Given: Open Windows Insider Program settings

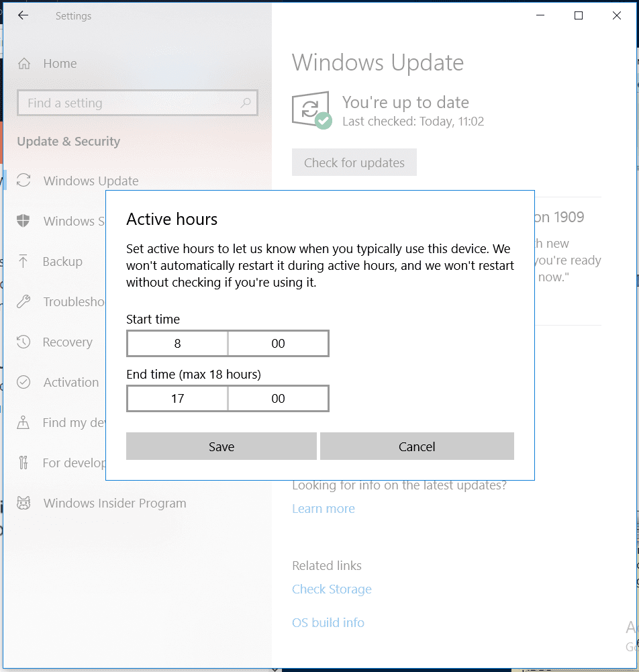Looking at the screenshot, I should click(x=115, y=503).
